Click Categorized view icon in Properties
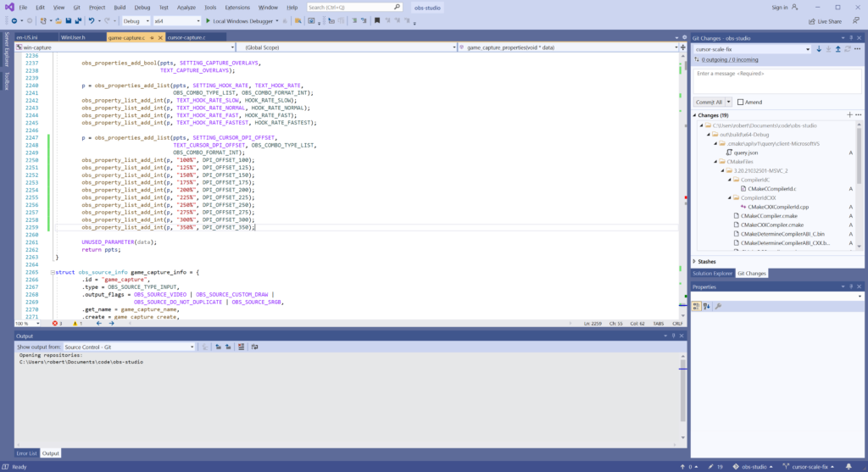The height and width of the screenshot is (472, 868). pyautogui.click(x=697, y=306)
